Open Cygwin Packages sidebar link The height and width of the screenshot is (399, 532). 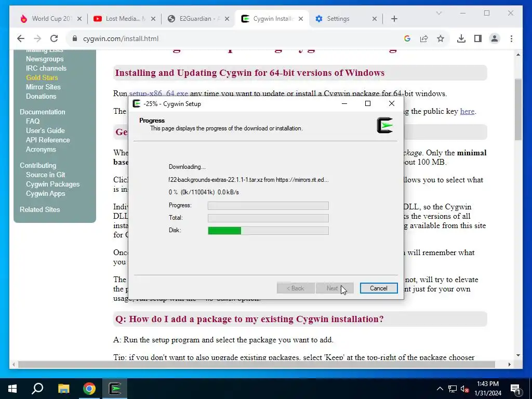(x=52, y=184)
